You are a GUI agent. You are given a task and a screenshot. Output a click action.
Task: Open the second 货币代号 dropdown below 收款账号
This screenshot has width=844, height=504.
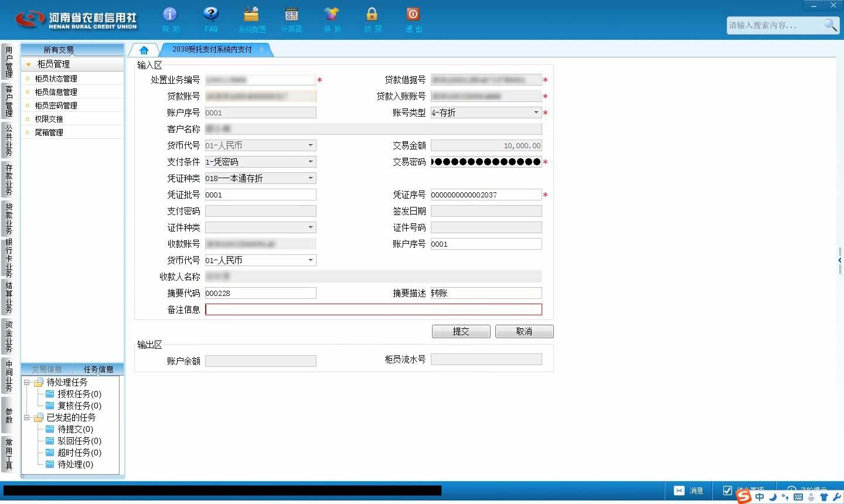pos(311,260)
